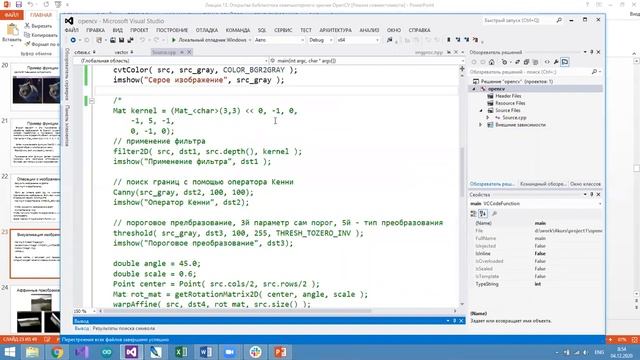This screenshot has width=640, height=360.
Task: Open the ПРОЕКТ menu
Action: tap(139, 30)
